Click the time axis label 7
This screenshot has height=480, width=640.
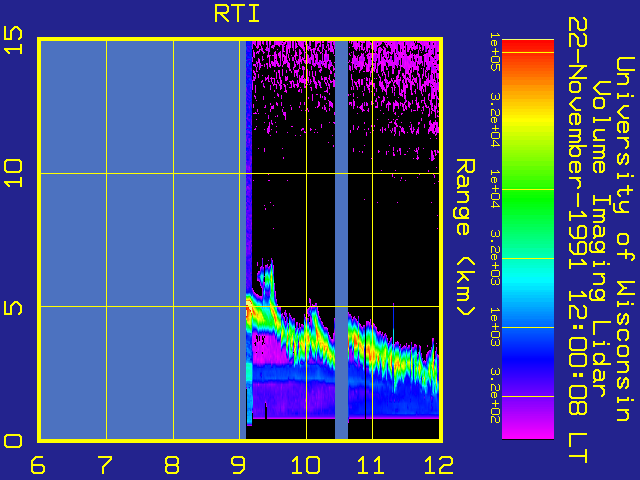(x=105, y=464)
